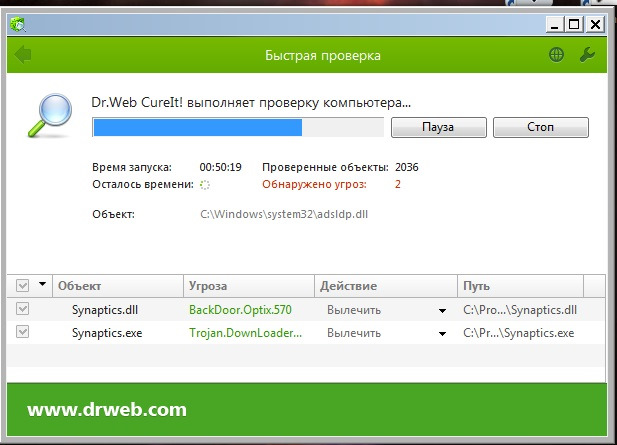
Task: Toggle the select-all checkbox in the table header
Action: coord(24,286)
